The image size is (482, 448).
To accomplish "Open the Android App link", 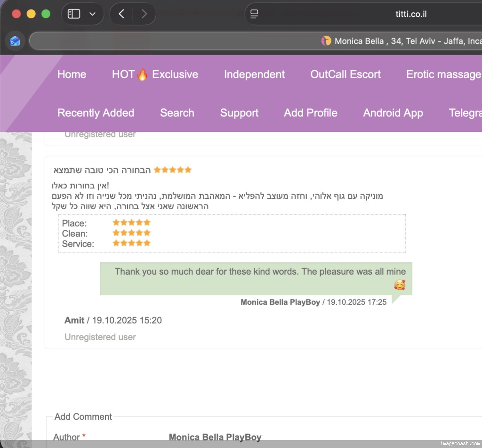I will pyautogui.click(x=393, y=113).
